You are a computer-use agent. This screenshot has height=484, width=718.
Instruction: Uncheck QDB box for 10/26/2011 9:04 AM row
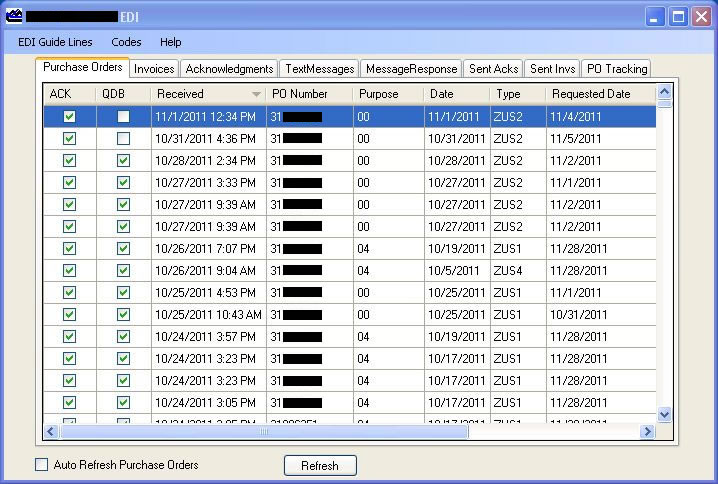(123, 270)
